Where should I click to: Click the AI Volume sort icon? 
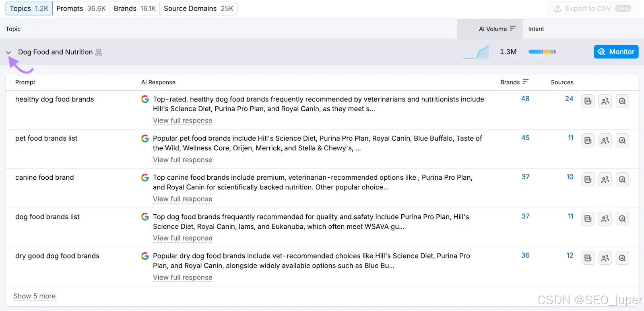click(512, 28)
